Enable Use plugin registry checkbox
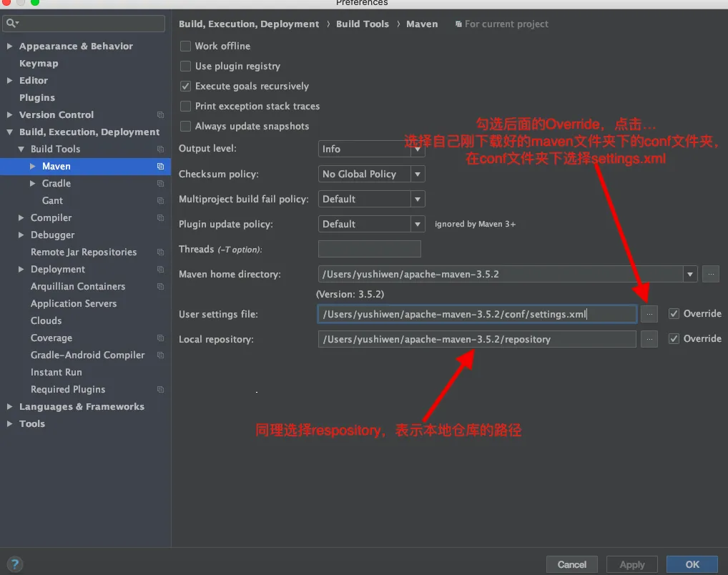 click(185, 66)
